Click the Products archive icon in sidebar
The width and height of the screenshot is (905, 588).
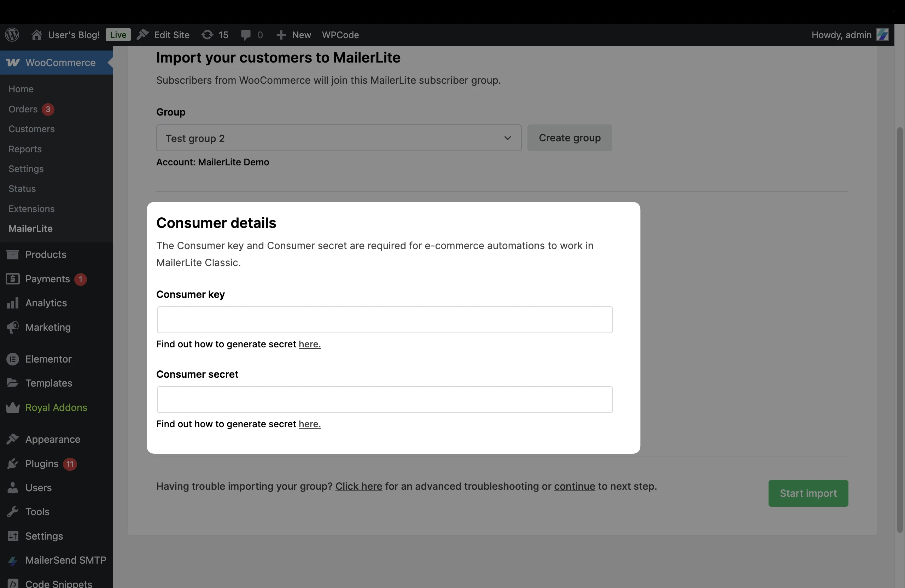[12, 254]
